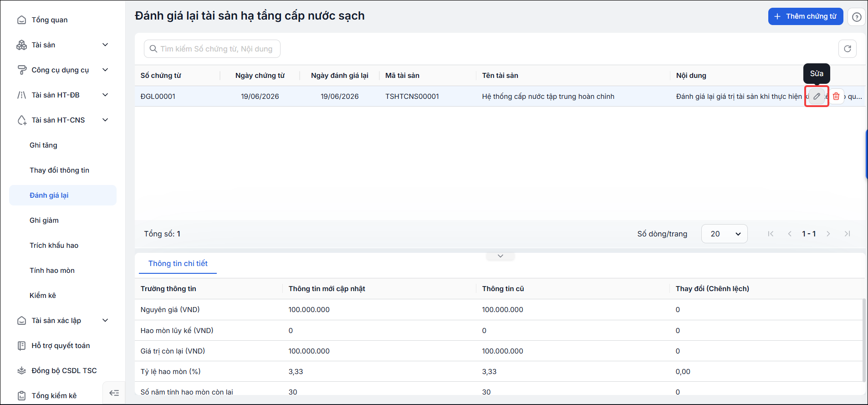Click the Tài sản HT-CNS water drop icon
The height and width of the screenshot is (405, 868).
pyautogui.click(x=21, y=120)
